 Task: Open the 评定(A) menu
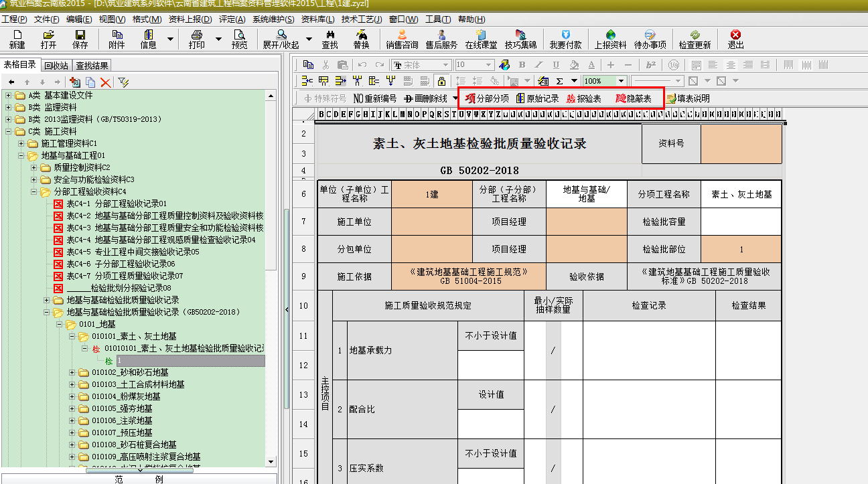pyautogui.click(x=232, y=19)
